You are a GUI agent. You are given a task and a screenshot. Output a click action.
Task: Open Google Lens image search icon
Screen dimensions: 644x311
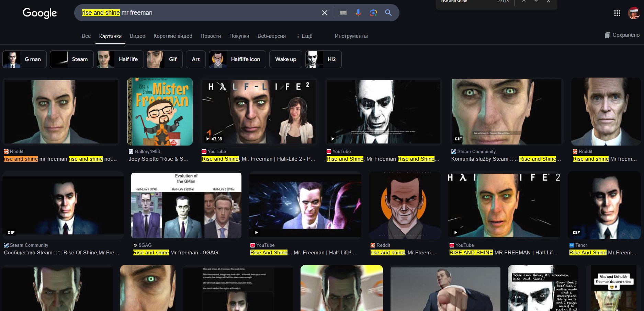(373, 13)
